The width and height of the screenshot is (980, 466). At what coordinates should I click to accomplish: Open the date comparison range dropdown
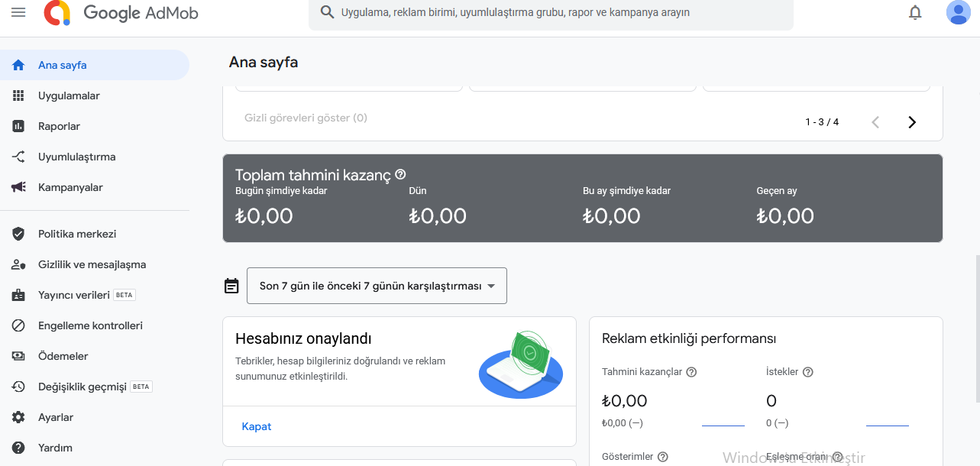point(377,286)
